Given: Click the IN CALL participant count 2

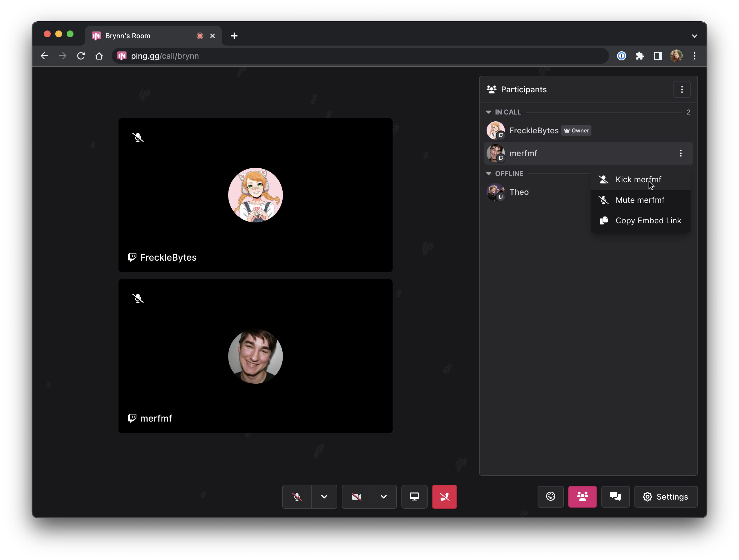Looking at the screenshot, I should tap(688, 112).
